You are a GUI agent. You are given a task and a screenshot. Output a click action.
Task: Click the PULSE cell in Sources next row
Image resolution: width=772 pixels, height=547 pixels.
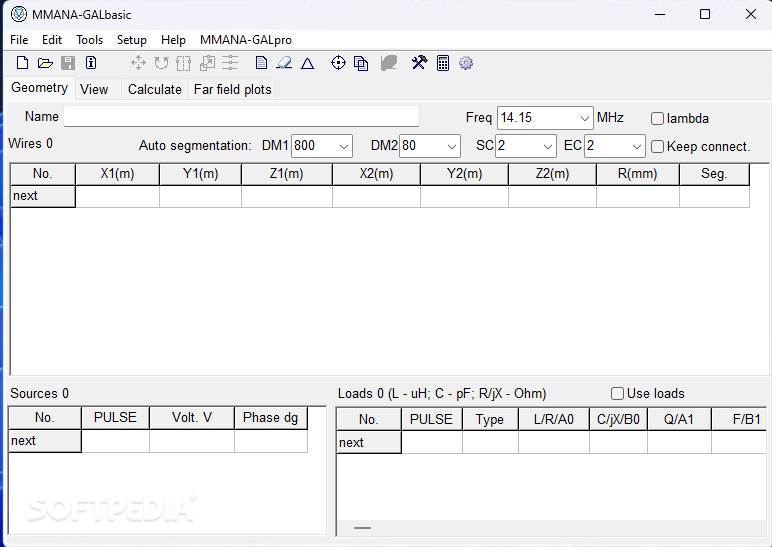(x=115, y=441)
